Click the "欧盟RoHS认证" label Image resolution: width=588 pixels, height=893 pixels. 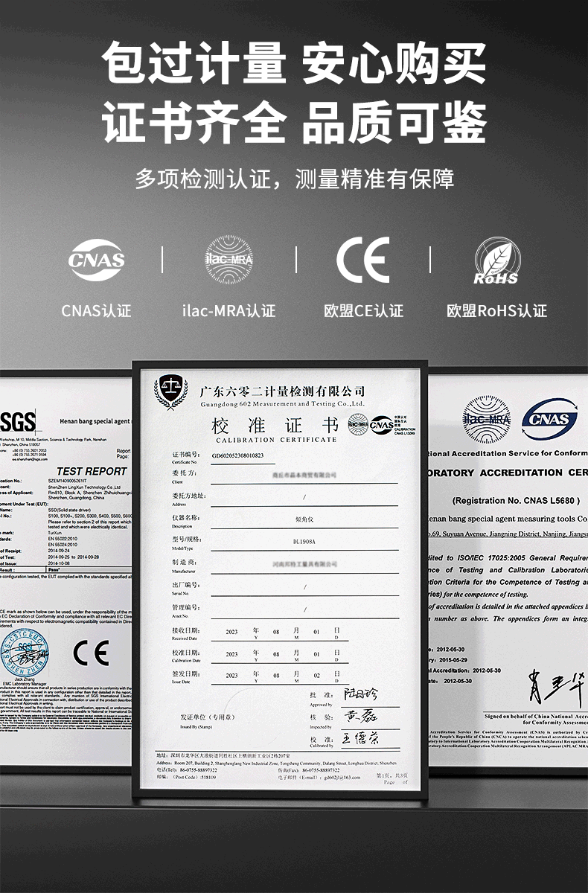coord(497,310)
